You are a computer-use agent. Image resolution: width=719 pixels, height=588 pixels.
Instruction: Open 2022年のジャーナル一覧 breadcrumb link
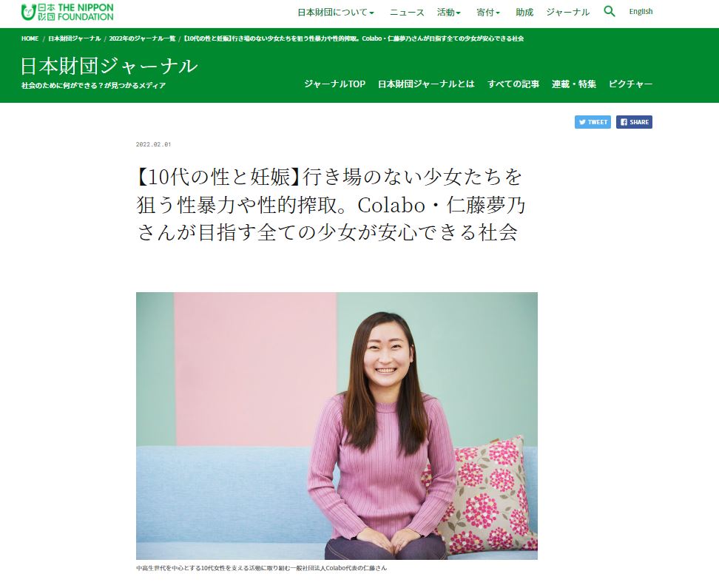click(x=142, y=38)
